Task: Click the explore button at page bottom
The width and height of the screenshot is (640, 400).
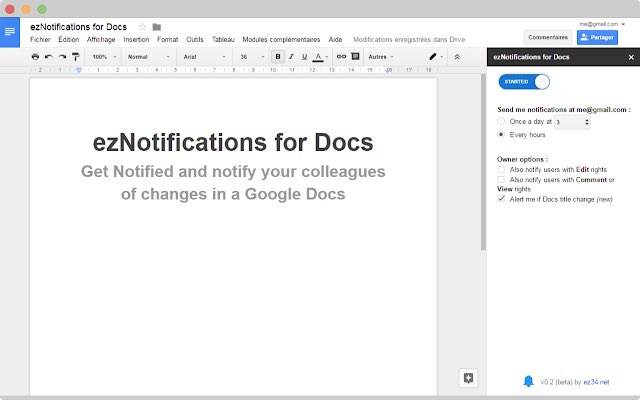Action: pos(468,378)
